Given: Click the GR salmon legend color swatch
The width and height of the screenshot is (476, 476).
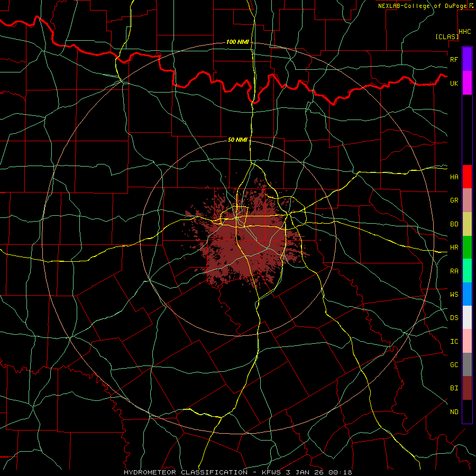Looking at the screenshot, I should (467, 200).
